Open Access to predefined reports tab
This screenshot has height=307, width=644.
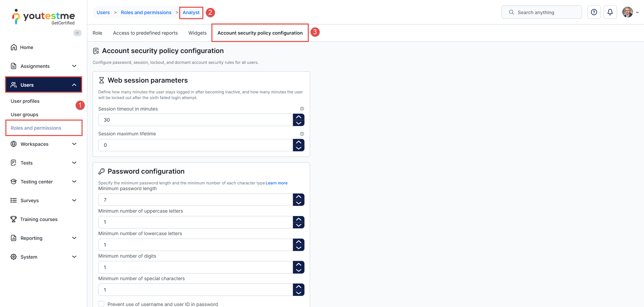click(145, 33)
